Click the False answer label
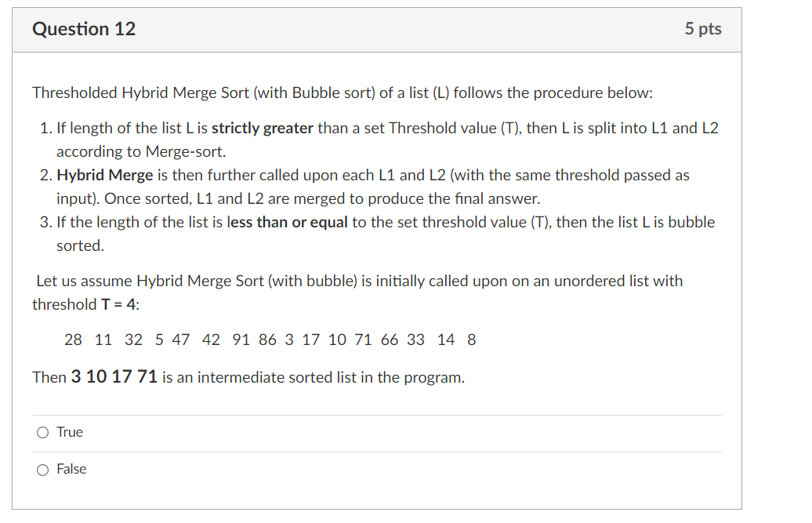Screen dimensions: 812x523 (71, 469)
